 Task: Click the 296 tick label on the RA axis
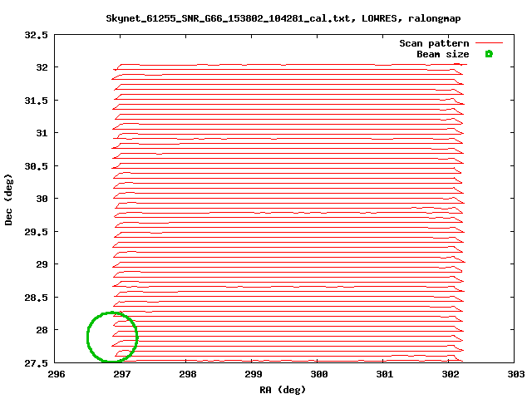point(56,374)
